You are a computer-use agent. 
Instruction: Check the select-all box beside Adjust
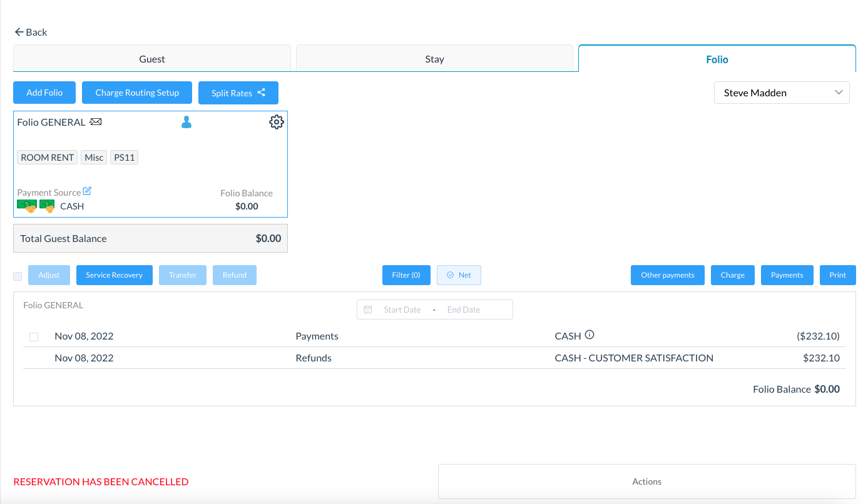point(18,276)
